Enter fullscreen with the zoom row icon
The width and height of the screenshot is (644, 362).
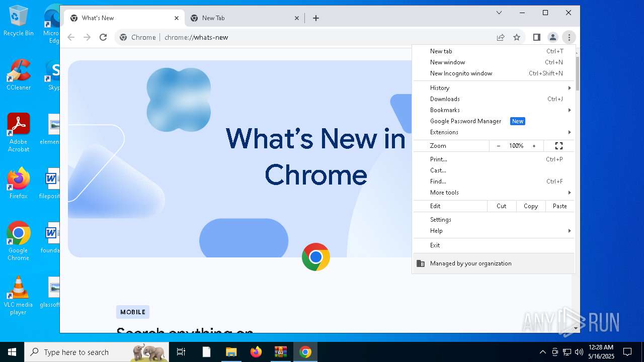click(558, 146)
